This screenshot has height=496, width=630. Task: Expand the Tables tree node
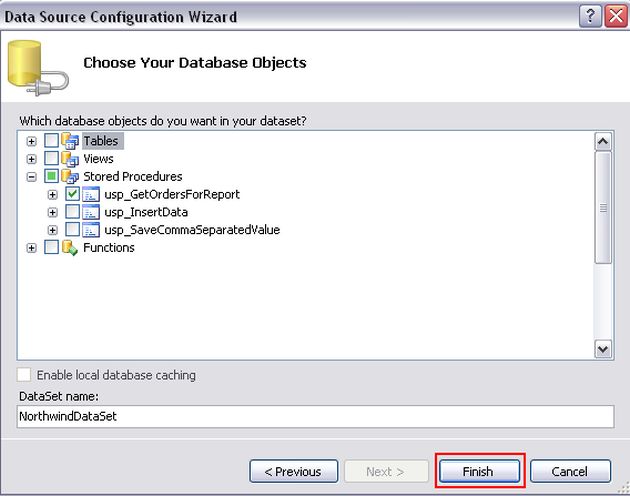pos(32,141)
